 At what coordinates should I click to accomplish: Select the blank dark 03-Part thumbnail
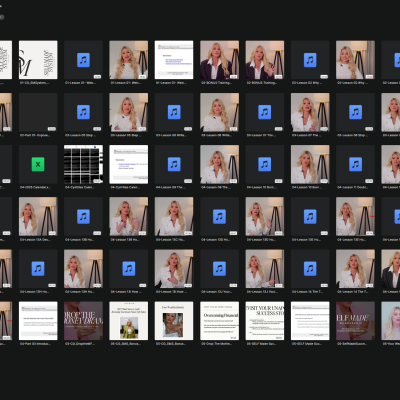[38, 112]
